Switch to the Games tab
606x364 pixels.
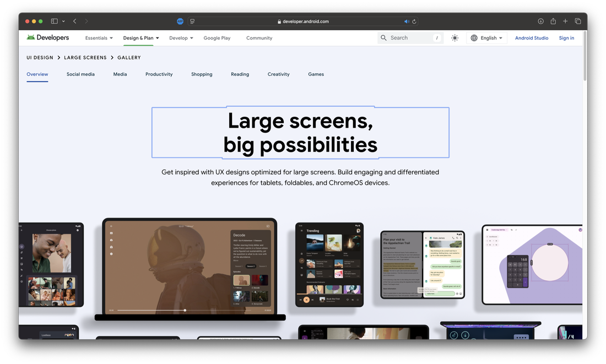tap(316, 74)
